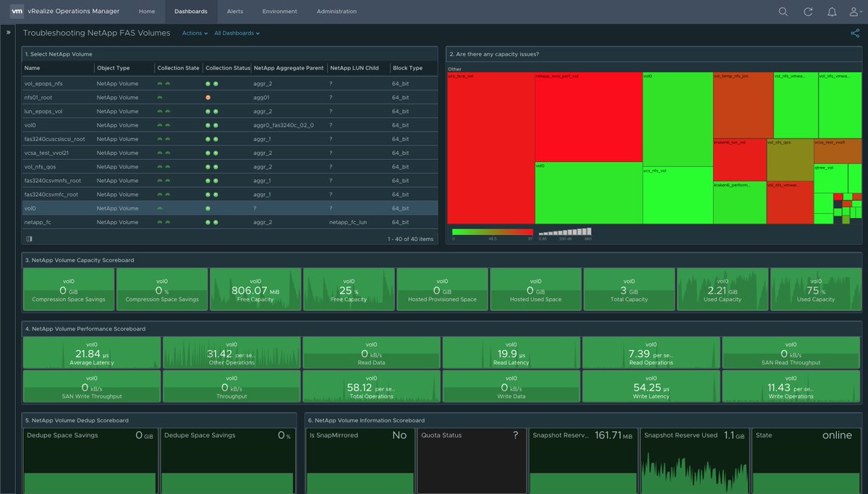
Task: Select the fas3240csvmfc_root row
Action: pyautogui.click(x=229, y=195)
